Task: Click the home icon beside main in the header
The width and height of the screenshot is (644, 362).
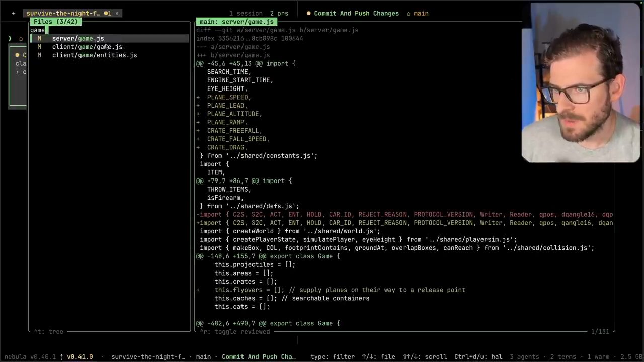Action: point(408,14)
